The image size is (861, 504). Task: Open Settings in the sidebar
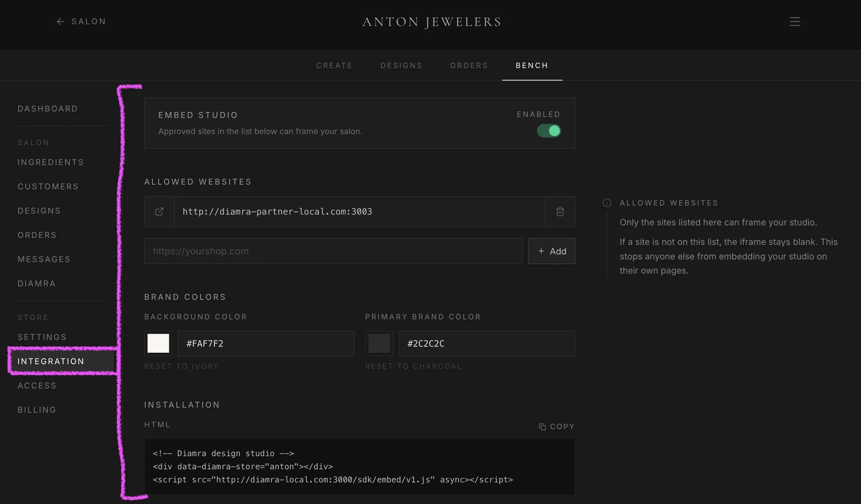click(x=42, y=337)
